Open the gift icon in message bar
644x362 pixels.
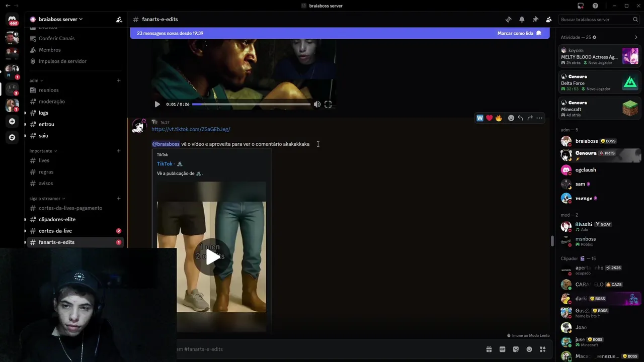pyautogui.click(x=489, y=349)
